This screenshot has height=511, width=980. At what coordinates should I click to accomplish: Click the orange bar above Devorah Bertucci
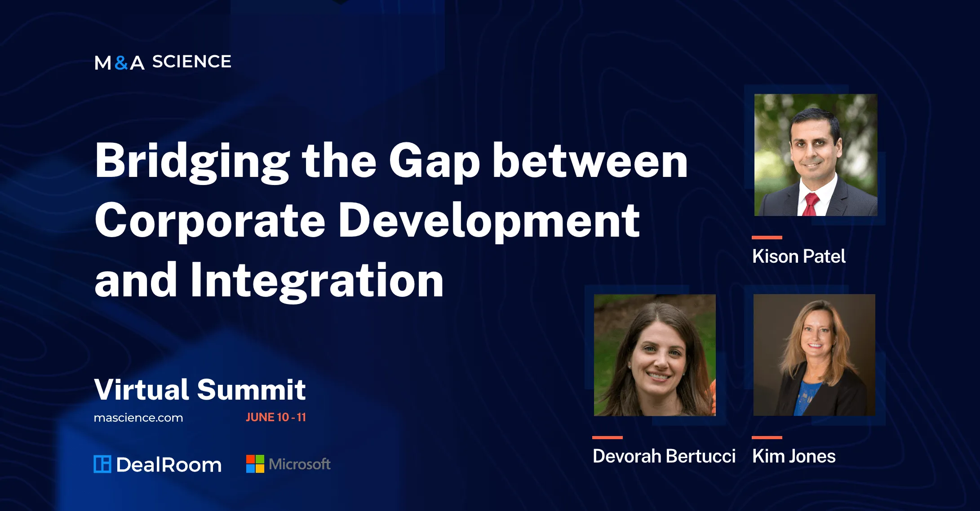tap(607, 437)
